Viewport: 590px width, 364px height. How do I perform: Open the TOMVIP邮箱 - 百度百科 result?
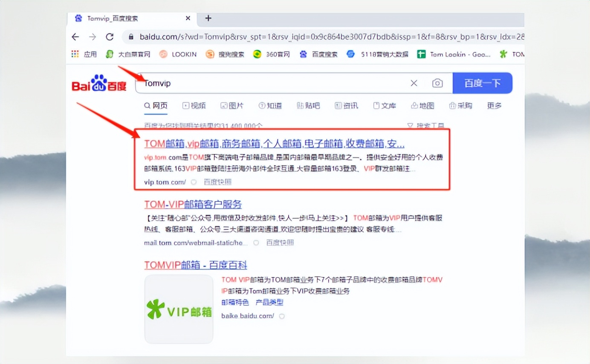coord(196,265)
